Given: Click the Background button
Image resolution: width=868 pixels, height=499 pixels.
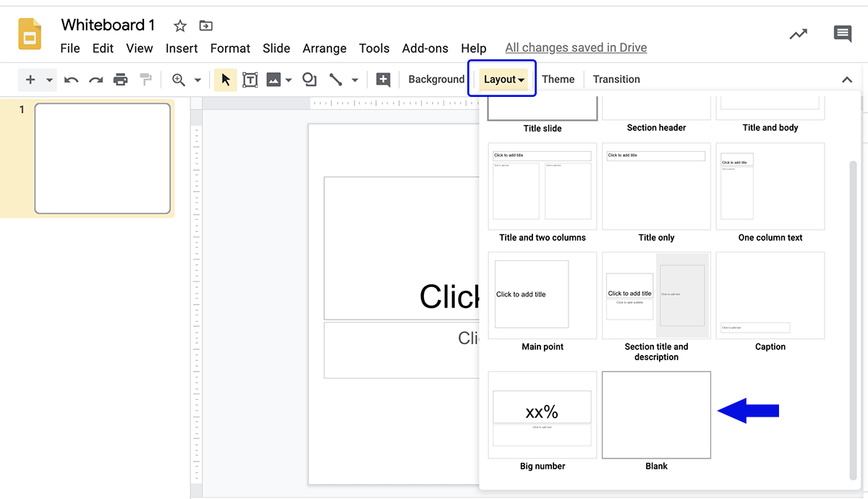Looking at the screenshot, I should click(x=436, y=80).
